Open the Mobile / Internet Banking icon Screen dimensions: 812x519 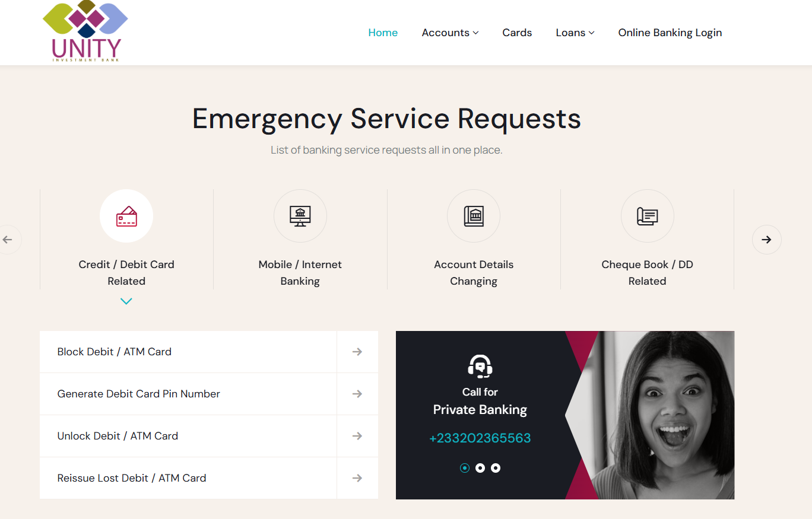coord(300,216)
